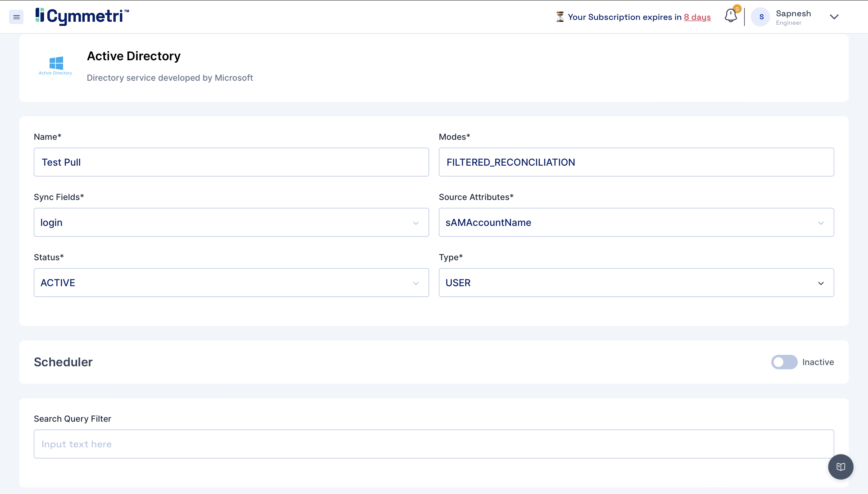The width and height of the screenshot is (868, 494).
Task: Open the floating help book icon
Action: (x=840, y=467)
